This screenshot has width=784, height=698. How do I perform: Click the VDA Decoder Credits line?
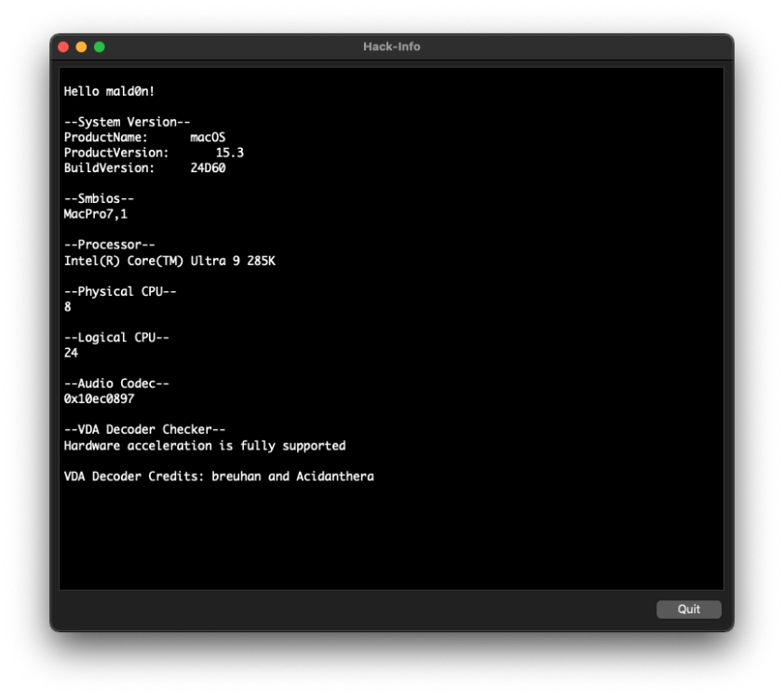click(219, 477)
